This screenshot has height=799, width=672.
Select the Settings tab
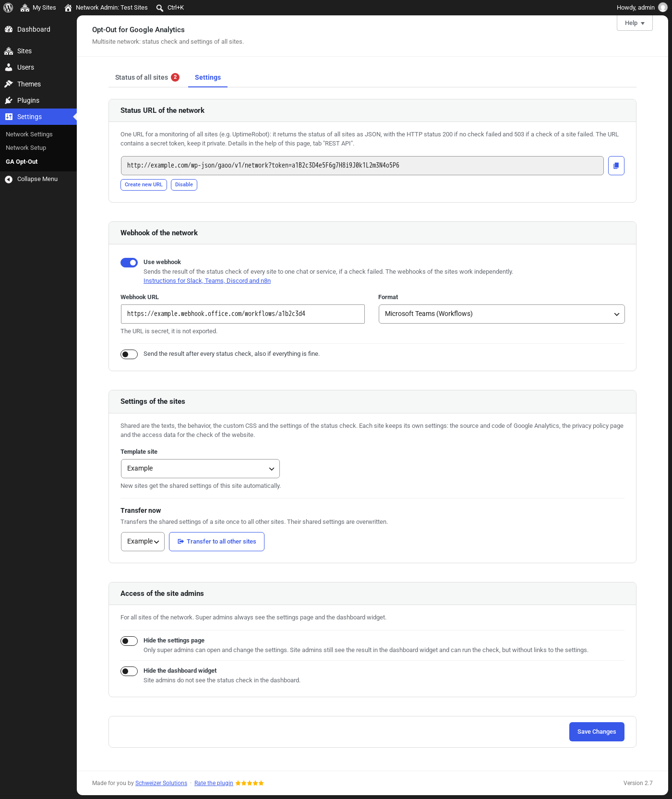208,77
